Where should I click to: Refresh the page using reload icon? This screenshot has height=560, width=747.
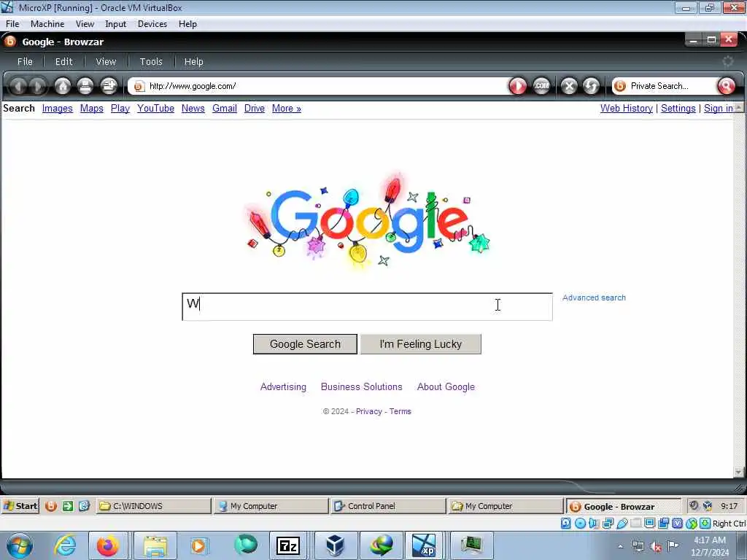(x=591, y=86)
